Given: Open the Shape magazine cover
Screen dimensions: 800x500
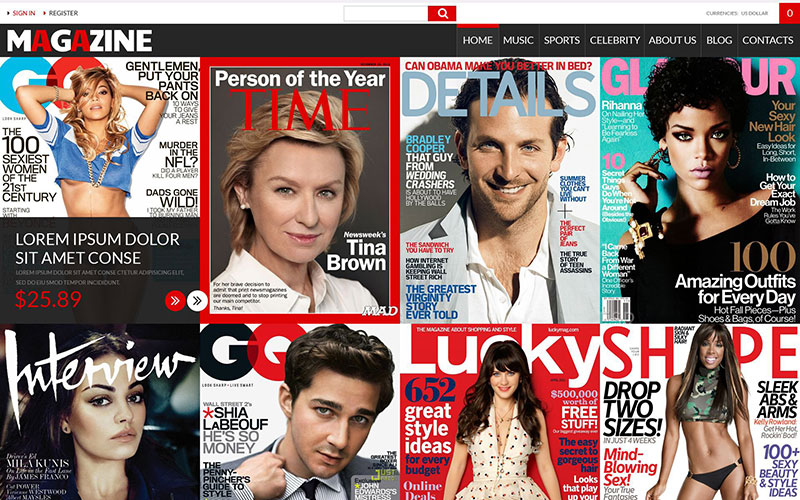Looking at the screenshot, I should pos(700,412).
